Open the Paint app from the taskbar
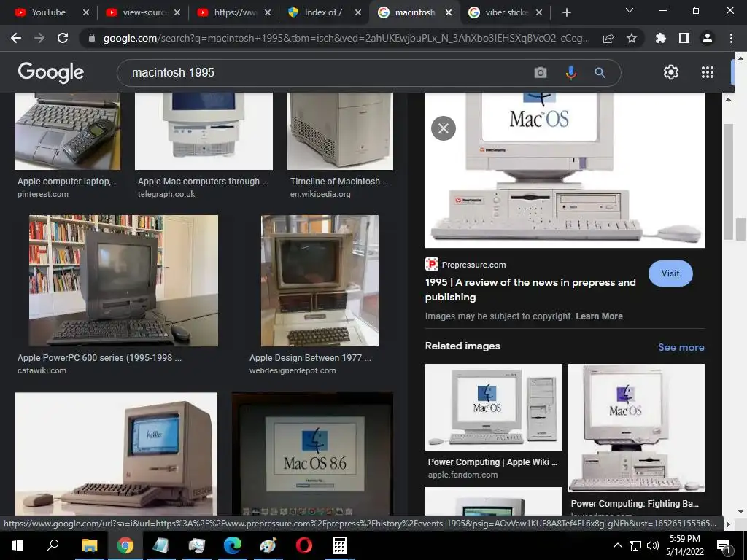Screen dimensions: 747x560 tap(268, 545)
